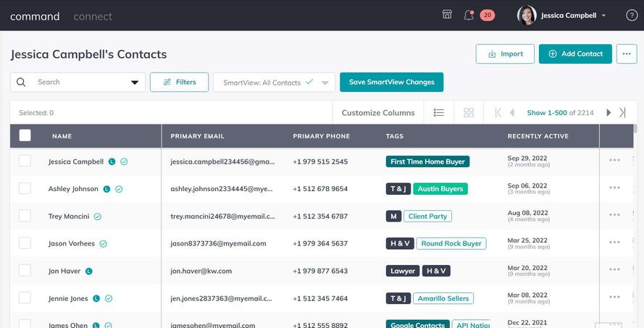Click email jon.haver@kw.com
This screenshot has width=644, height=328.
(201, 271)
